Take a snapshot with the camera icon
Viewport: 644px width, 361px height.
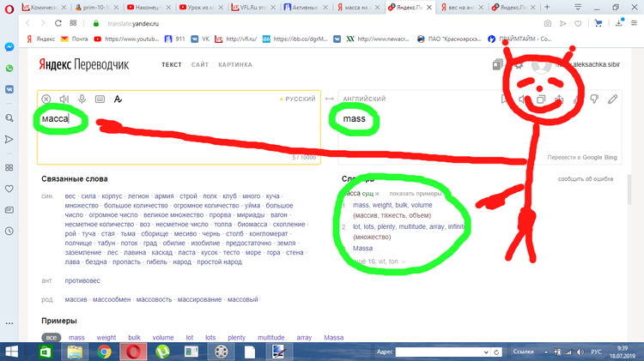click(x=548, y=23)
